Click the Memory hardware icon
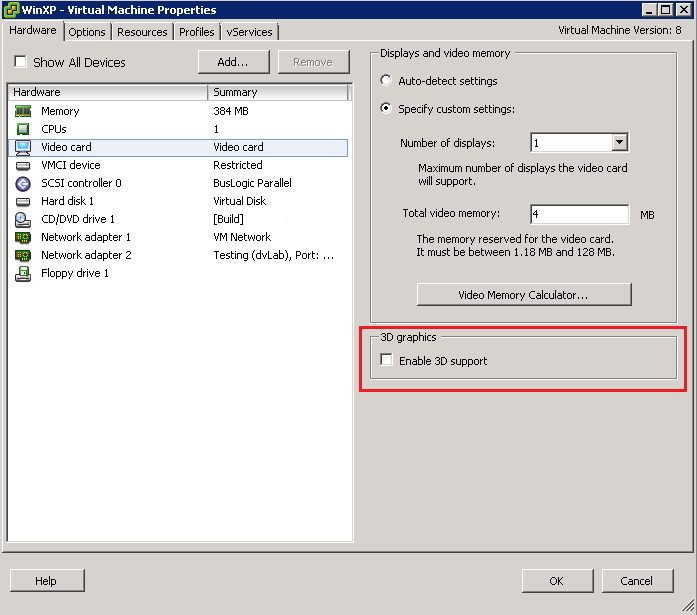The image size is (697, 615). [x=23, y=111]
